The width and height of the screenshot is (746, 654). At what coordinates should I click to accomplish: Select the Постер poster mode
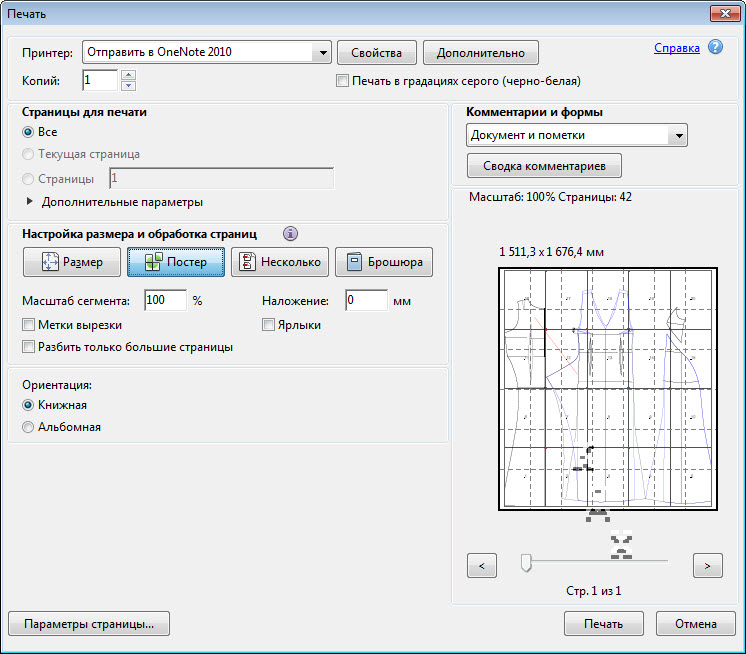pyautogui.click(x=176, y=262)
